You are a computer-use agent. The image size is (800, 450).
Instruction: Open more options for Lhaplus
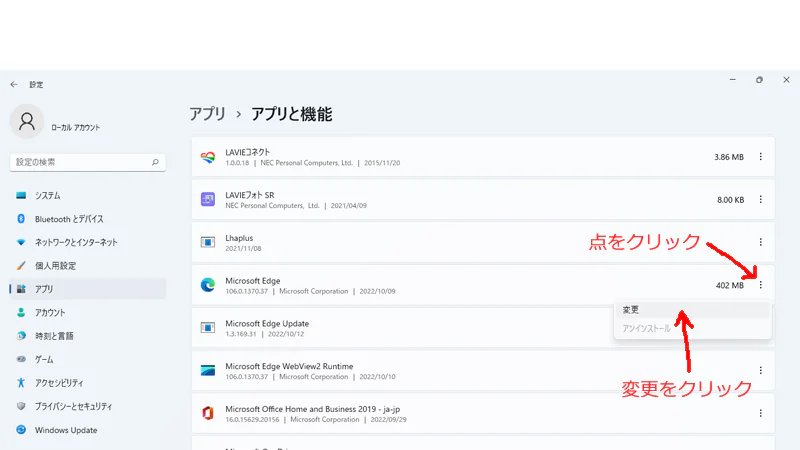[x=760, y=242]
